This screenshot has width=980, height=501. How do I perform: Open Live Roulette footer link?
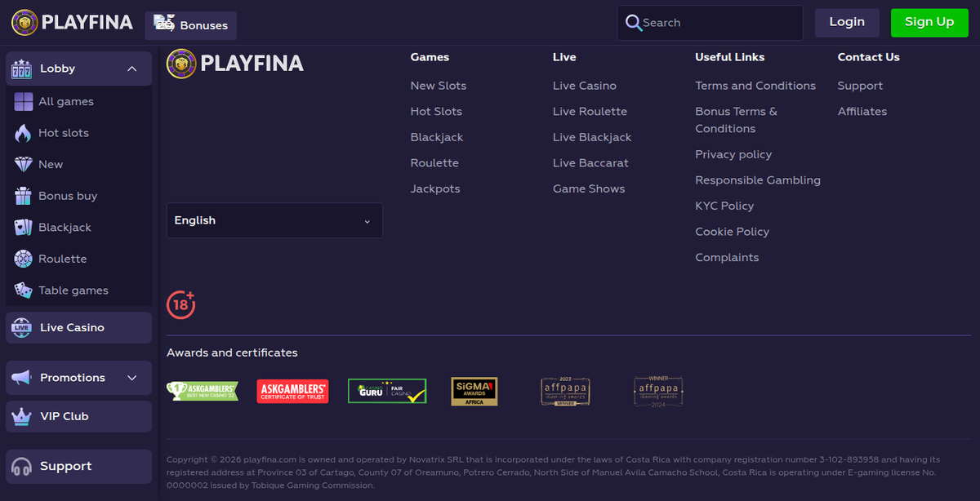point(590,112)
